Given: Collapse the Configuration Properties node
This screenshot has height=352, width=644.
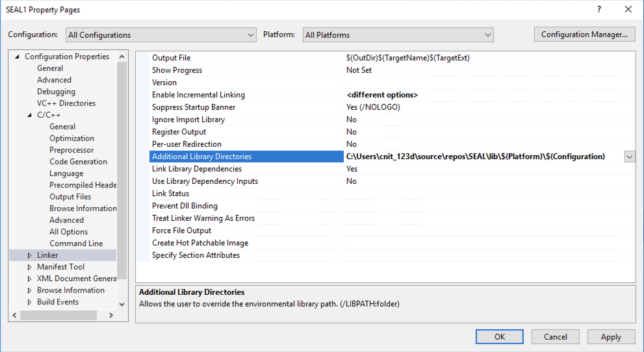Looking at the screenshot, I should [x=17, y=57].
